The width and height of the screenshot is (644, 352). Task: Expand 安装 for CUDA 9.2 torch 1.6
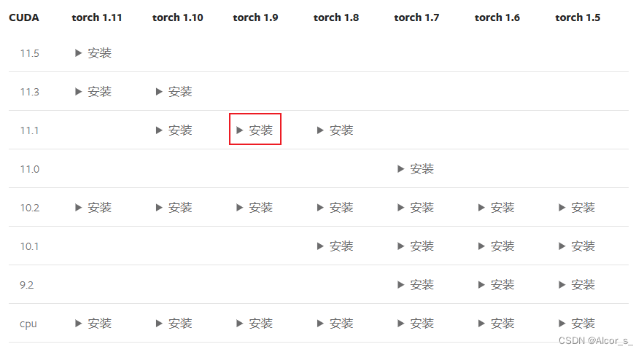[x=496, y=285]
